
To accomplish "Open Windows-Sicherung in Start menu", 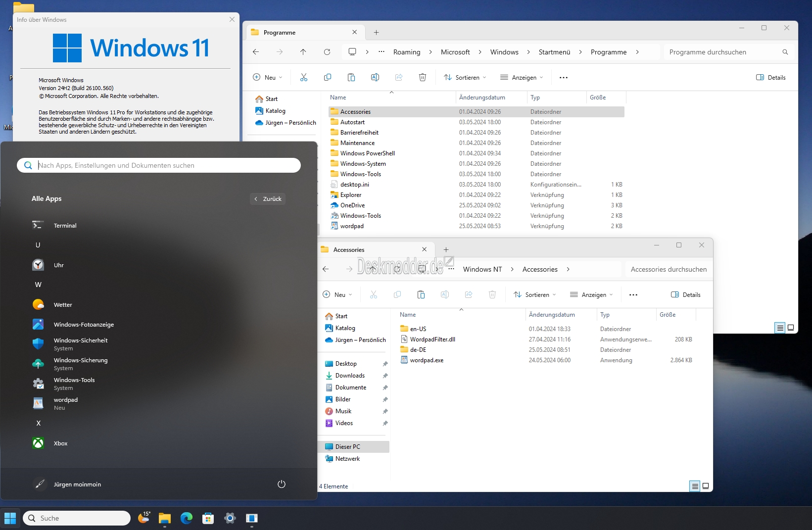I will pos(158,364).
